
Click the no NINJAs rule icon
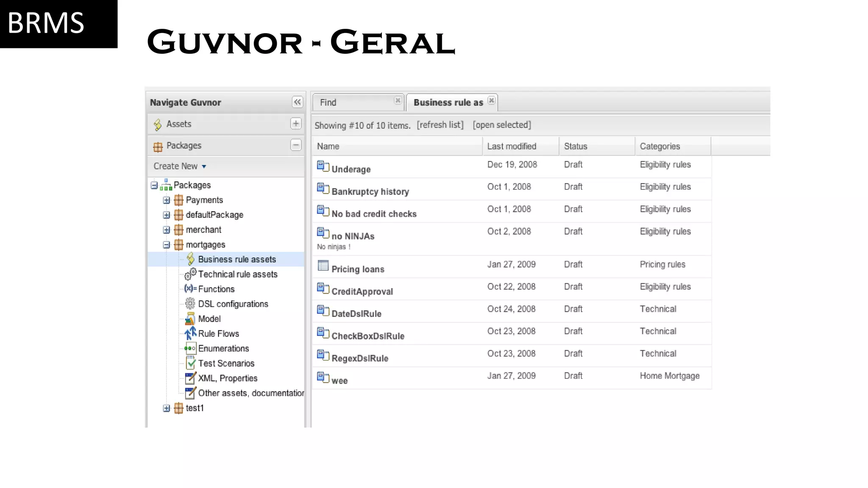(x=323, y=233)
